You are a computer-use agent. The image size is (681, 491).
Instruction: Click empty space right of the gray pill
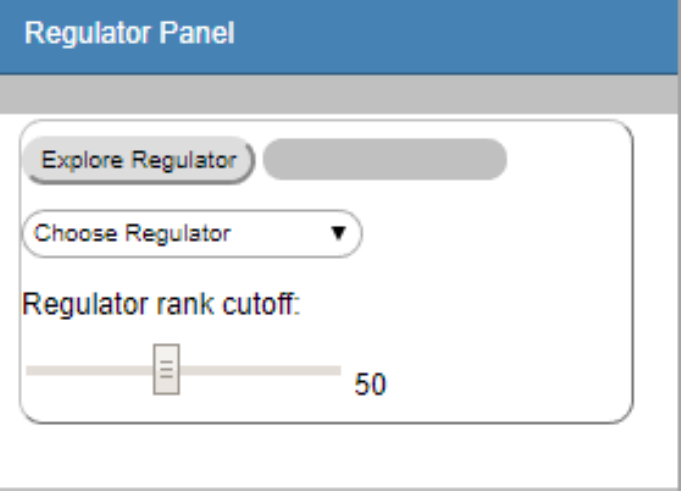(x=570, y=160)
